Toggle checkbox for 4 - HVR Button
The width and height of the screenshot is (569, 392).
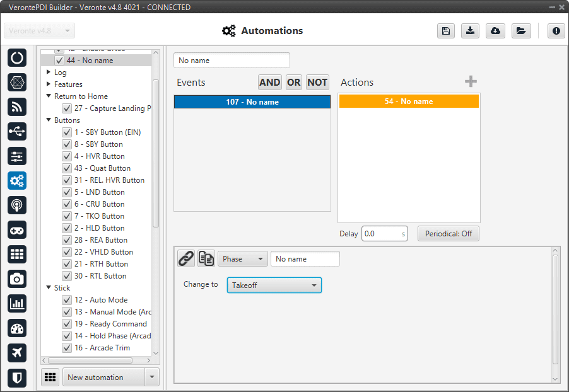click(x=66, y=156)
